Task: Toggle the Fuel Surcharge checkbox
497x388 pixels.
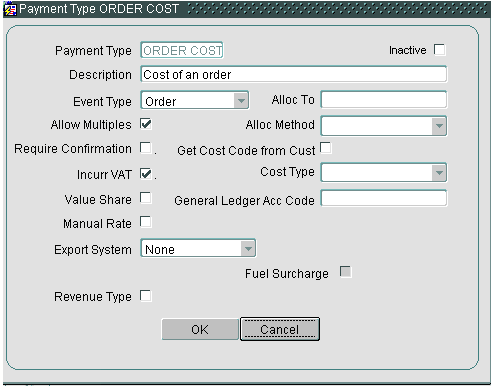Action: pos(346,272)
